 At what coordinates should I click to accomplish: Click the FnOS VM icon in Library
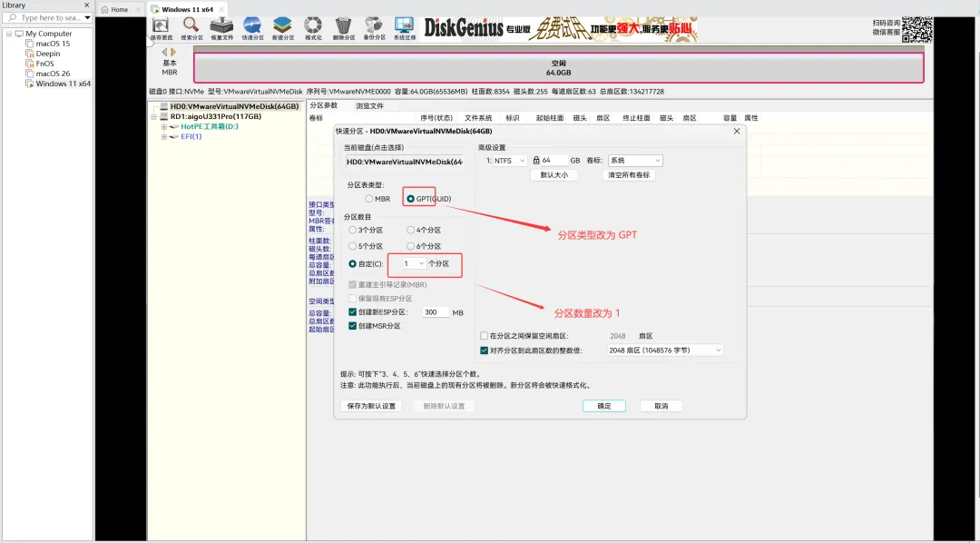pyautogui.click(x=29, y=64)
